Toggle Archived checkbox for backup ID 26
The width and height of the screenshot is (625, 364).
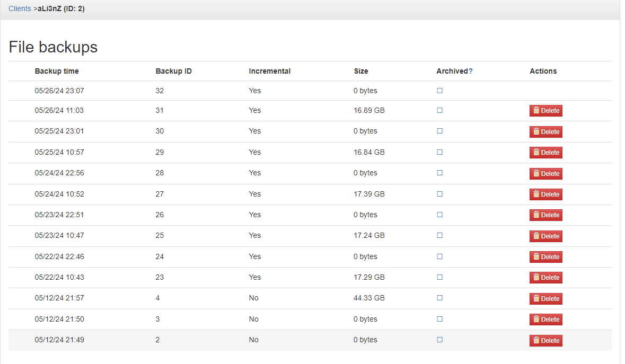(x=439, y=215)
